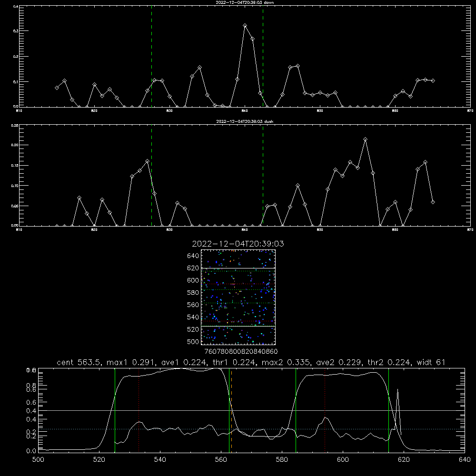
Task: Click the 640 label on center image y-axis
Action: coord(193,256)
